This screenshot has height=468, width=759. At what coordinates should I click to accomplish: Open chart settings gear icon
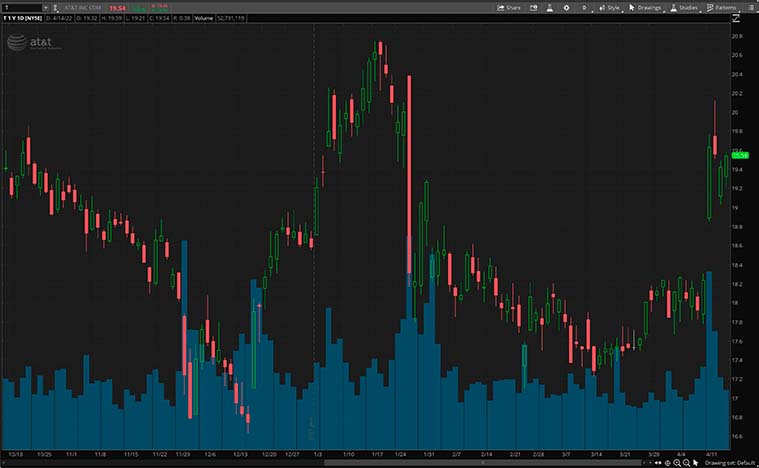[x=566, y=8]
